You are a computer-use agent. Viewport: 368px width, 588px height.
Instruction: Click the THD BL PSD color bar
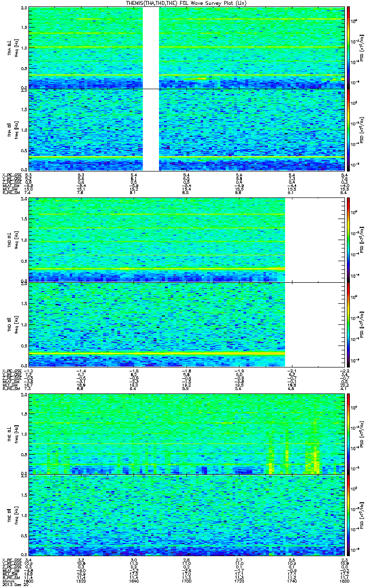pos(349,240)
